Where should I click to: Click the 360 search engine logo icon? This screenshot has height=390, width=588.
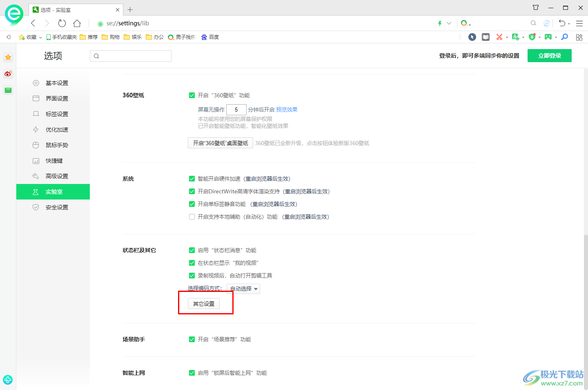coord(464,23)
